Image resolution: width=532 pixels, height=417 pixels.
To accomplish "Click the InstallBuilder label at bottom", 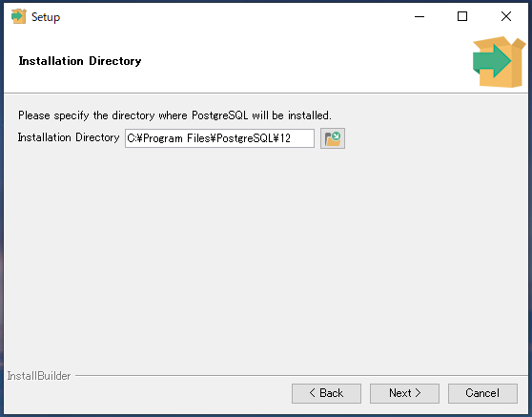I will tap(39, 376).
